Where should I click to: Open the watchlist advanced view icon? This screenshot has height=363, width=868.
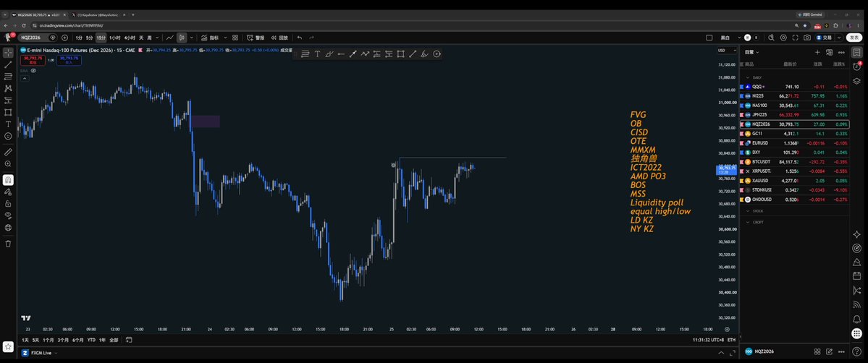pos(829,52)
